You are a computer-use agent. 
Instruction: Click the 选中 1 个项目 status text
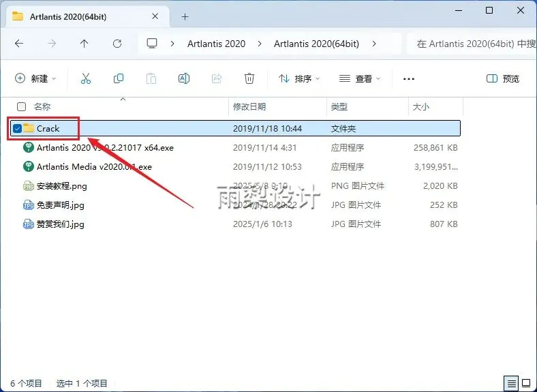(x=82, y=383)
